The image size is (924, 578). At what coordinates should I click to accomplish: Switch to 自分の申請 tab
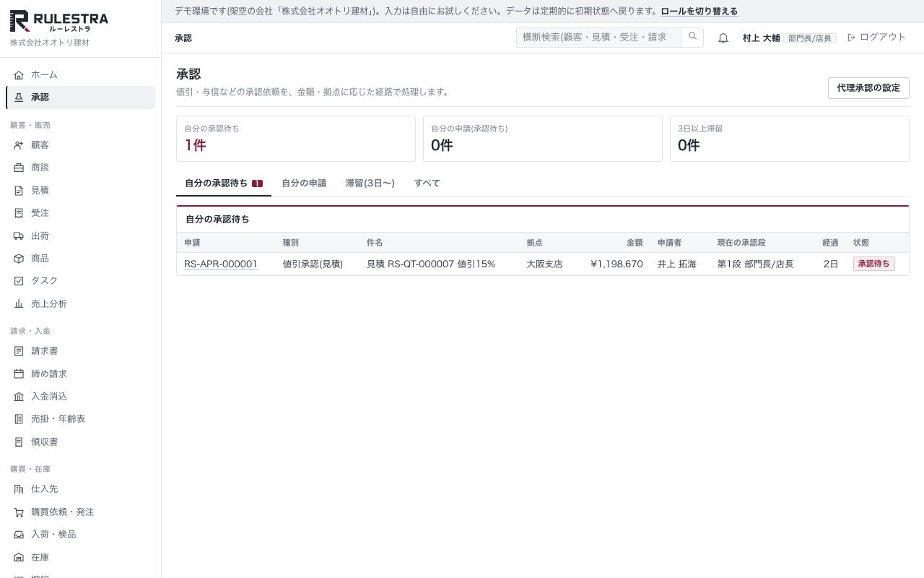(x=304, y=184)
